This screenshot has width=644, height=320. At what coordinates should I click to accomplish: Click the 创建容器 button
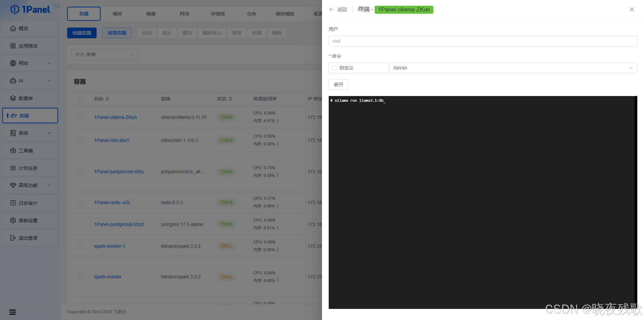coord(82,33)
